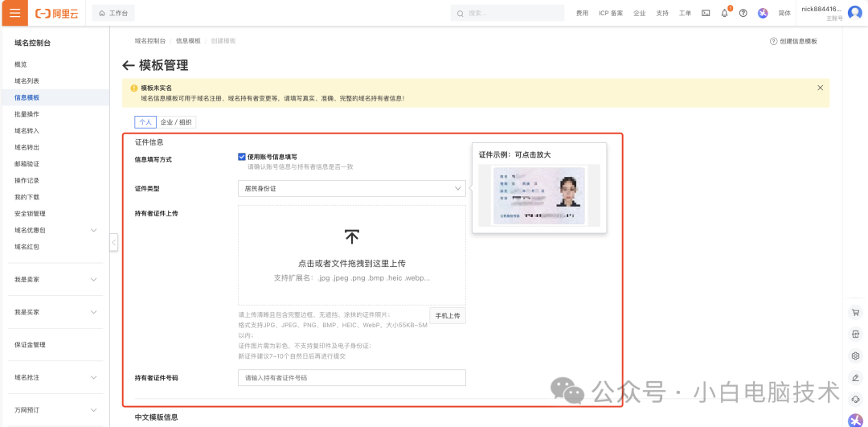
Task: Click the help question mark icon
Action: click(743, 14)
